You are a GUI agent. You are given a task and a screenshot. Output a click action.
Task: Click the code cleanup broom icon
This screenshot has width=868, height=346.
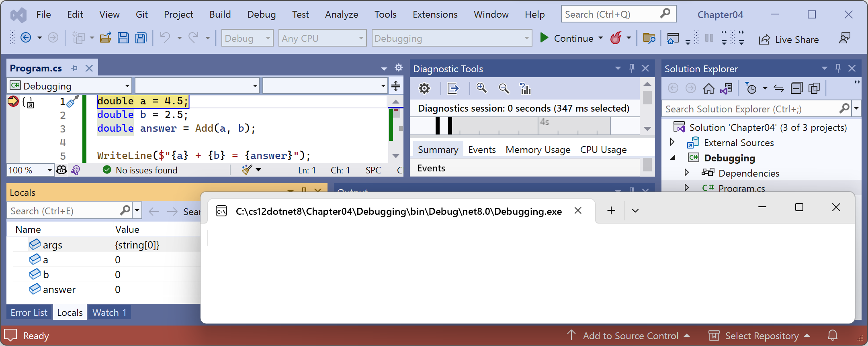tap(247, 170)
